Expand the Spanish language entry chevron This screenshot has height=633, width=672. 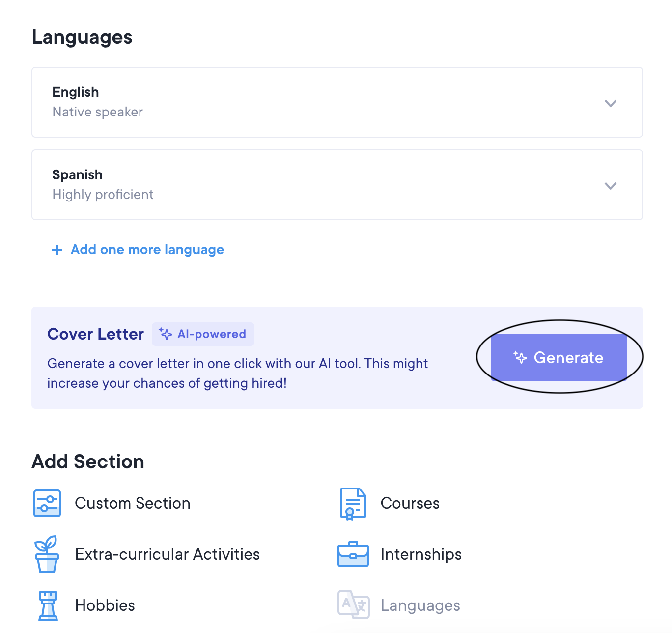[x=610, y=186]
